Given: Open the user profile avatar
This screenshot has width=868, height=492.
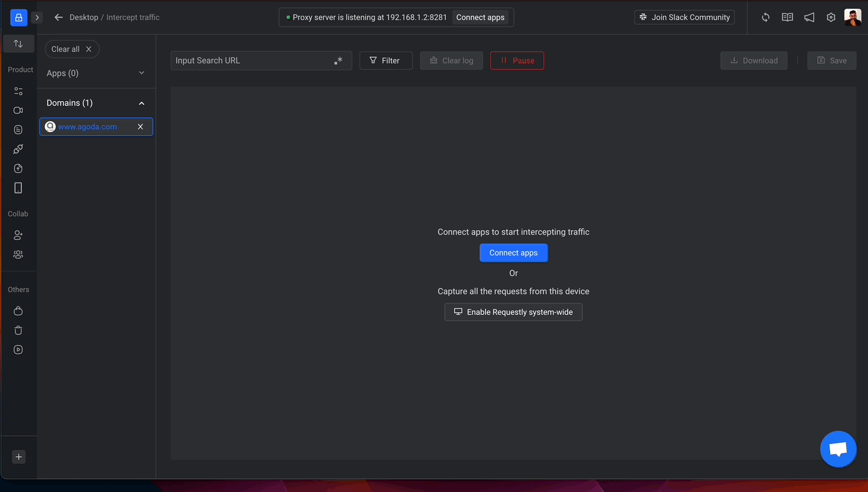Looking at the screenshot, I should [853, 18].
